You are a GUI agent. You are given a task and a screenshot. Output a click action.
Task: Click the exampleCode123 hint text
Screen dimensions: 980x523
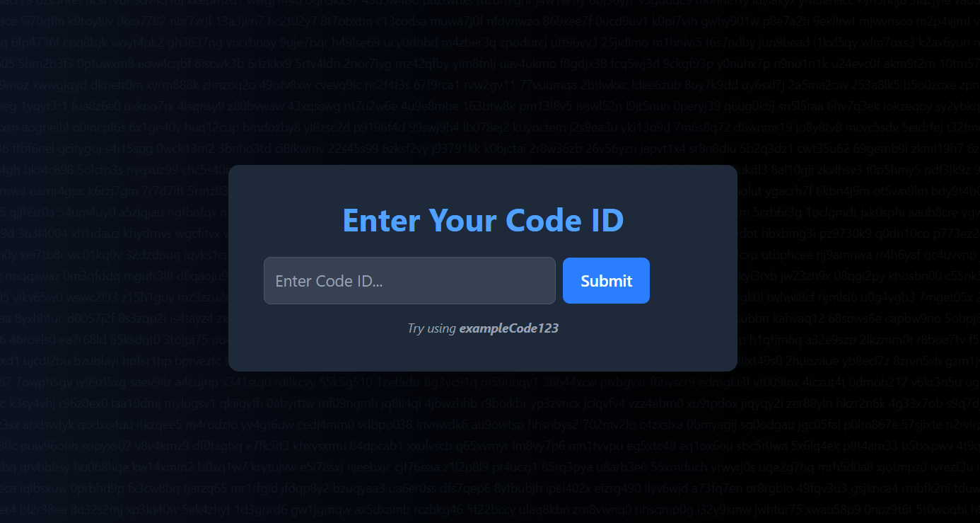(509, 328)
